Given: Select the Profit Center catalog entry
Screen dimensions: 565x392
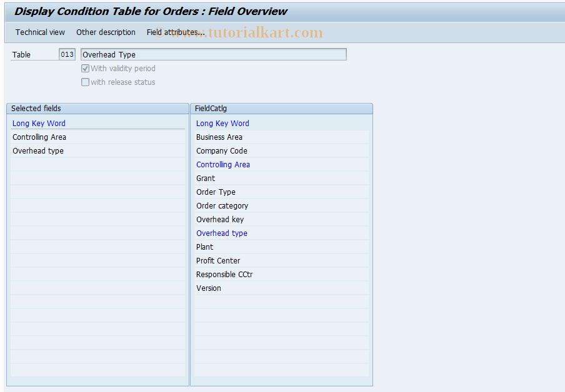Looking at the screenshot, I should coord(217,260).
